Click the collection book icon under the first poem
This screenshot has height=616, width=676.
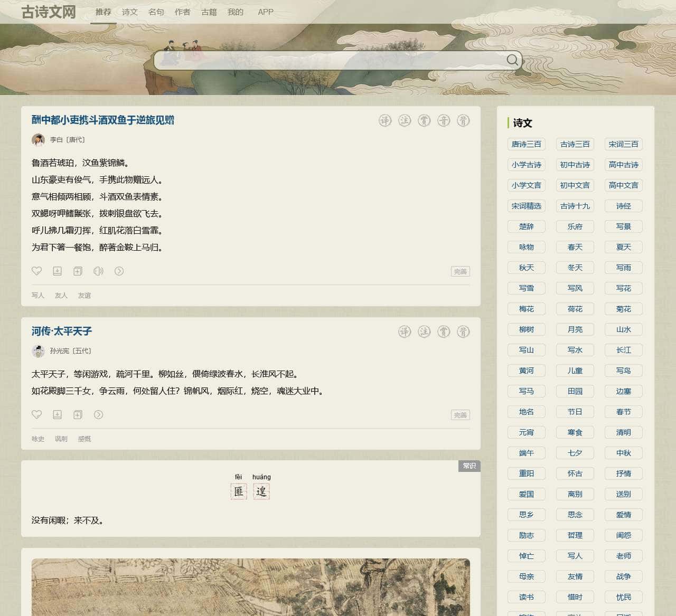click(78, 271)
